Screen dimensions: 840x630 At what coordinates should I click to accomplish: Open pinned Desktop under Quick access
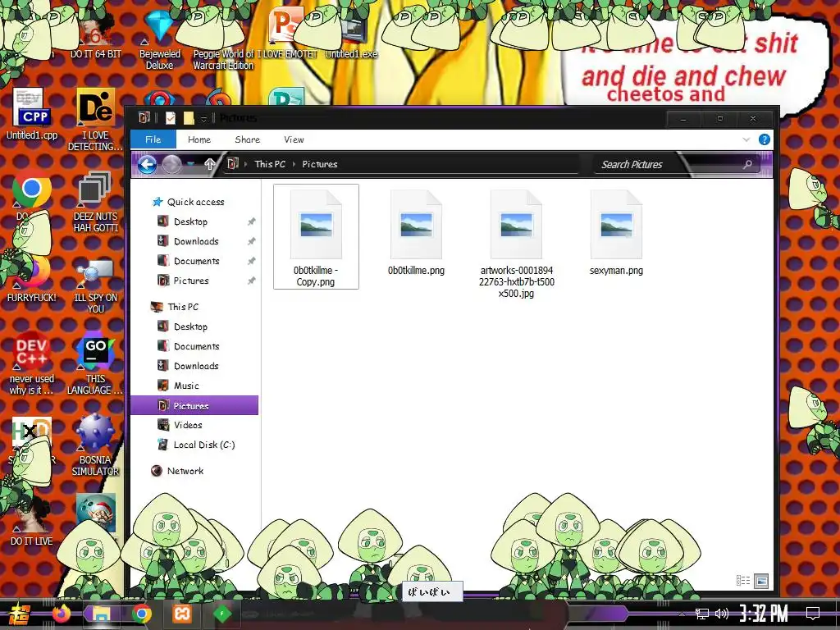coord(182,221)
